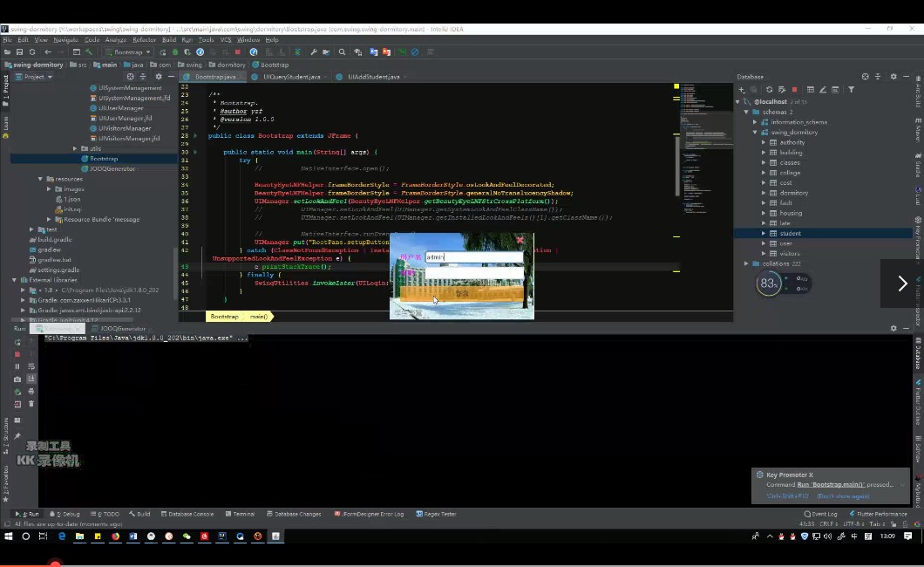The width and height of the screenshot is (924, 567).
Task: Collapse External Libraries in project tree
Action: click(14, 280)
